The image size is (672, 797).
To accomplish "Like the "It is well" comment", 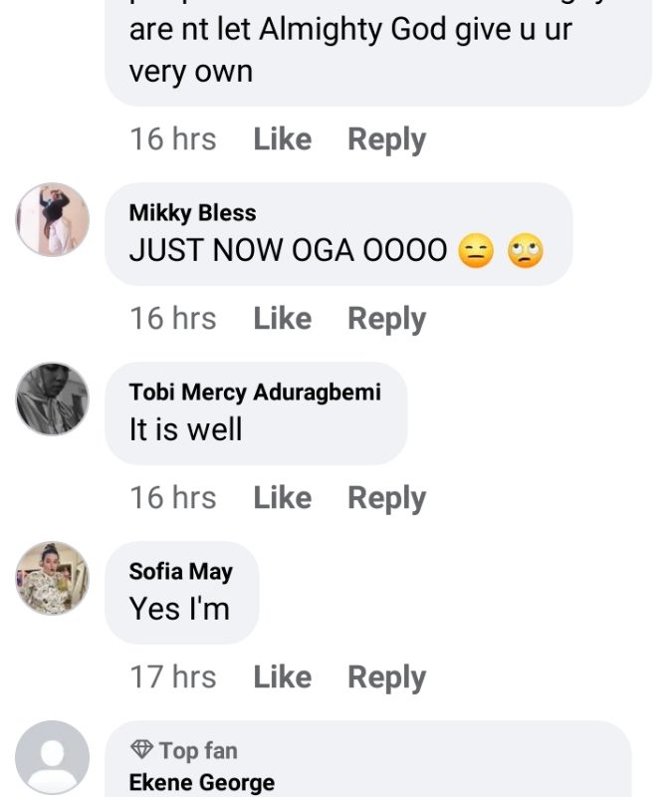I will tap(282, 498).
